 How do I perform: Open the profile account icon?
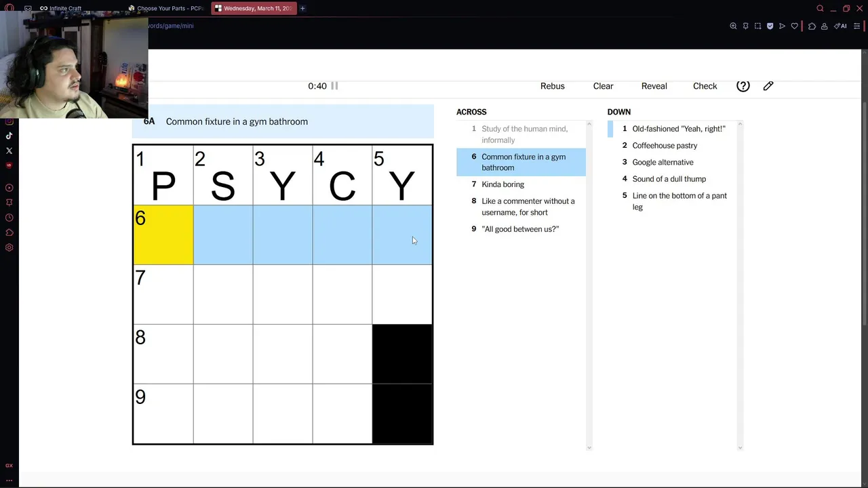click(x=824, y=26)
